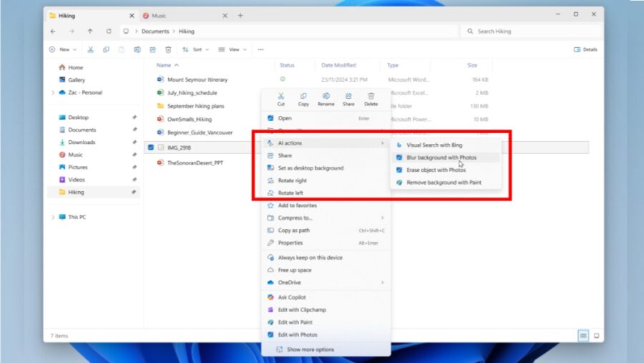644x363 pixels.
Task: Choose Rotate right
Action: [x=326, y=180]
